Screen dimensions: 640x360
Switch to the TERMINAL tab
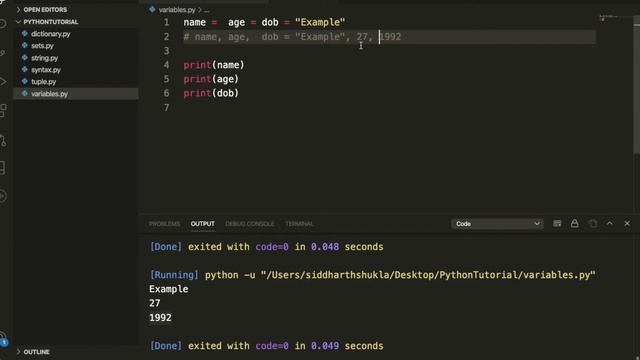pyautogui.click(x=299, y=224)
